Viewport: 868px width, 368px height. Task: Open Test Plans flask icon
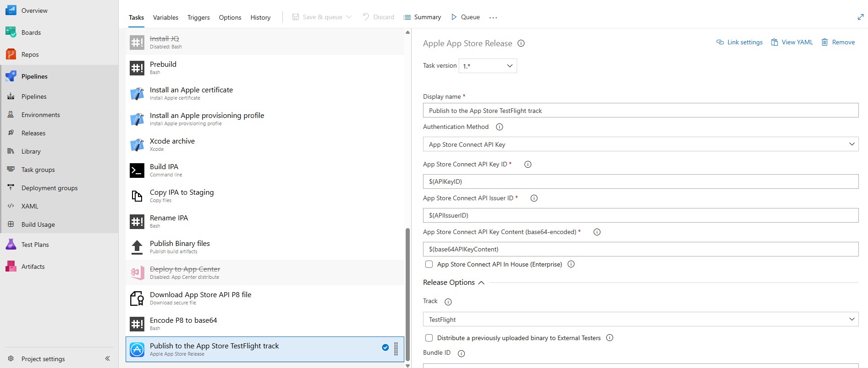tap(11, 244)
